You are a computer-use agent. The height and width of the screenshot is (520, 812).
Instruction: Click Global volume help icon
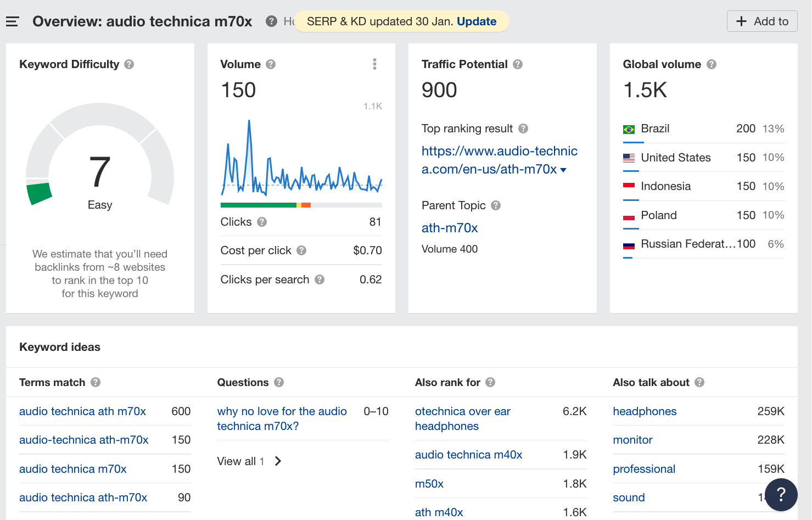click(x=712, y=64)
